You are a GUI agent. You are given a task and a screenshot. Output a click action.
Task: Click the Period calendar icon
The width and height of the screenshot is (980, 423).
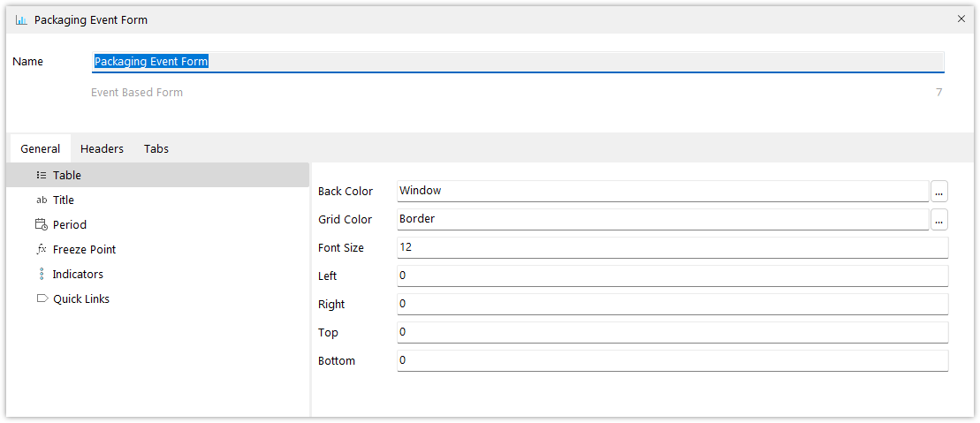[42, 225]
